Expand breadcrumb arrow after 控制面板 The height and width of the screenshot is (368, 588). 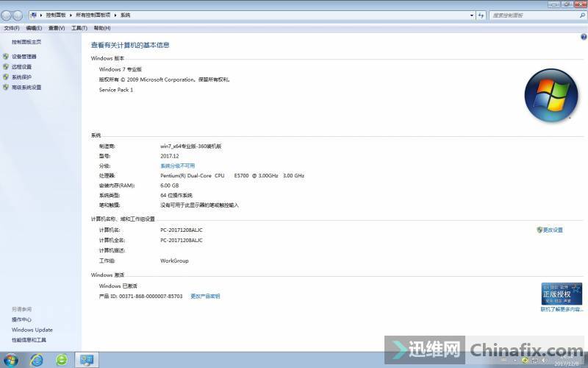71,15
